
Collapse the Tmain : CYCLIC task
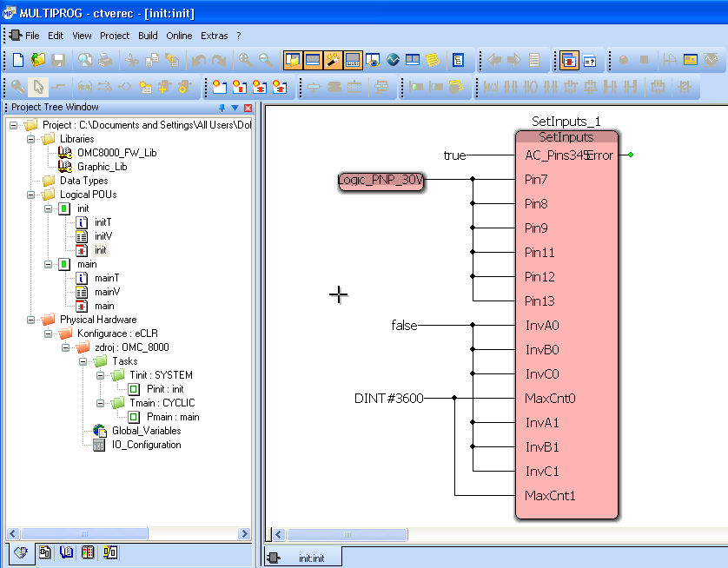[100, 403]
